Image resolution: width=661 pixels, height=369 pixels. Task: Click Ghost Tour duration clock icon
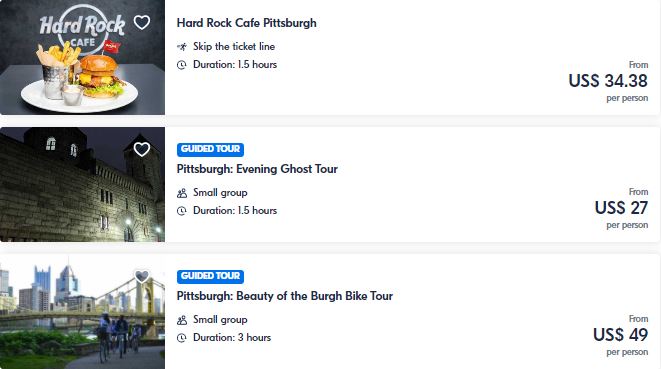point(182,211)
